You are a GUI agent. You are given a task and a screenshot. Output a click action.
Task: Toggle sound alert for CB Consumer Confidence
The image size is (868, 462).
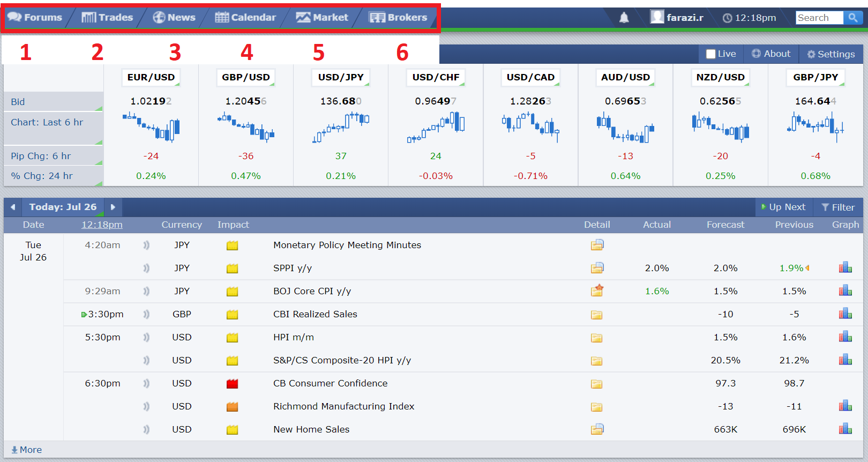point(146,383)
